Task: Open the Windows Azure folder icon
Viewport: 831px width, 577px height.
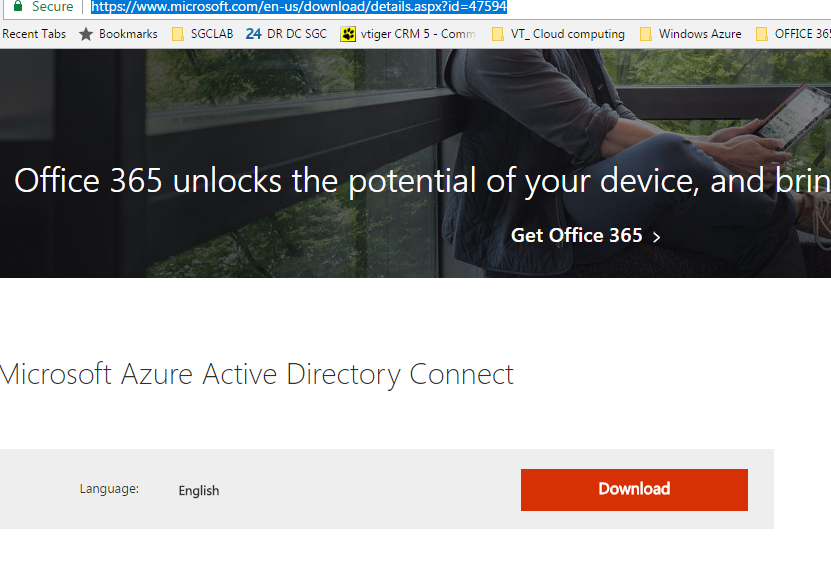Action: (646, 34)
